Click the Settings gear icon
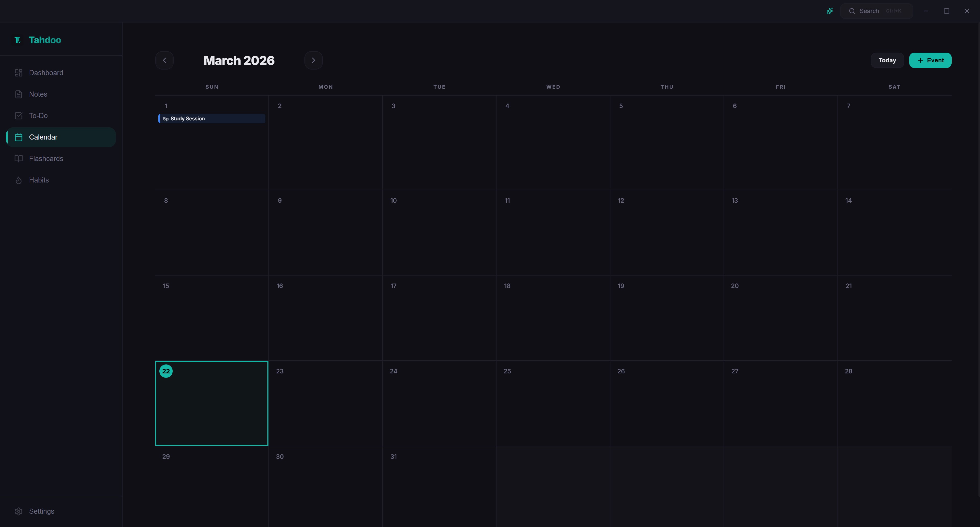 [x=19, y=511]
